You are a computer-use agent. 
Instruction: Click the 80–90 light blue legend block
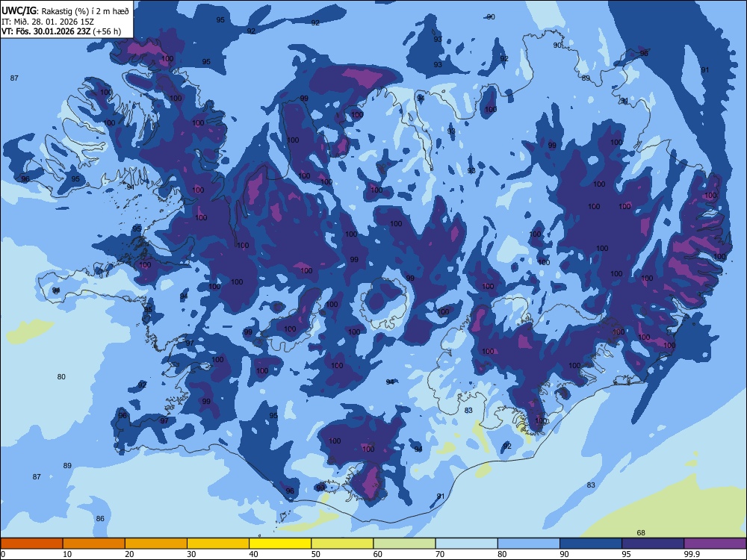click(x=528, y=544)
